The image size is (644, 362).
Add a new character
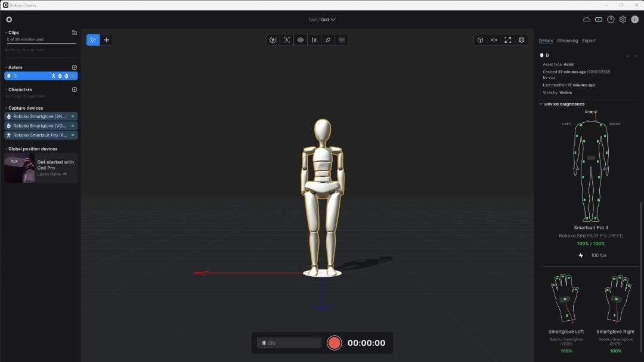tap(75, 89)
